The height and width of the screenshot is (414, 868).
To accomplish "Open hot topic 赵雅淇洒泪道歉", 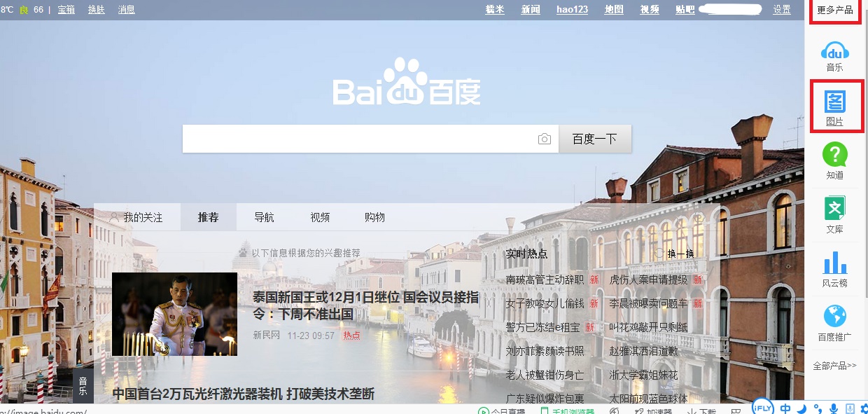I will [x=643, y=351].
